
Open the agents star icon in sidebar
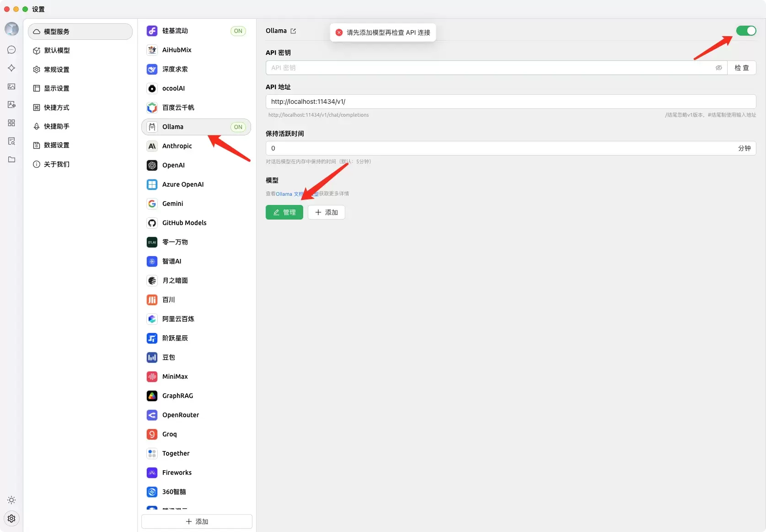pos(11,68)
